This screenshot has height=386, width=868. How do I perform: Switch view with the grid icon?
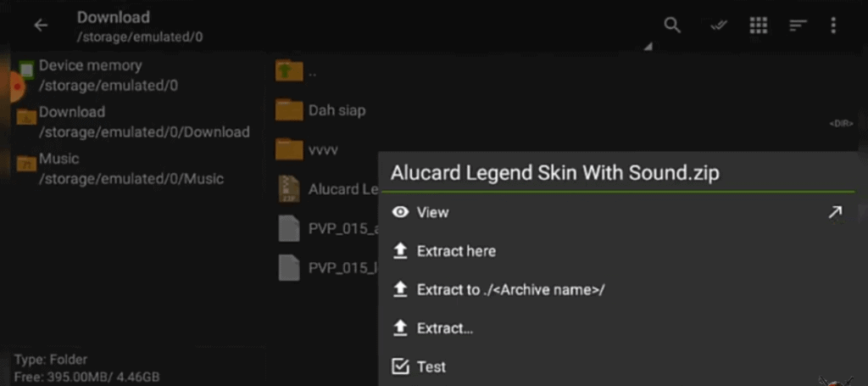click(x=759, y=25)
